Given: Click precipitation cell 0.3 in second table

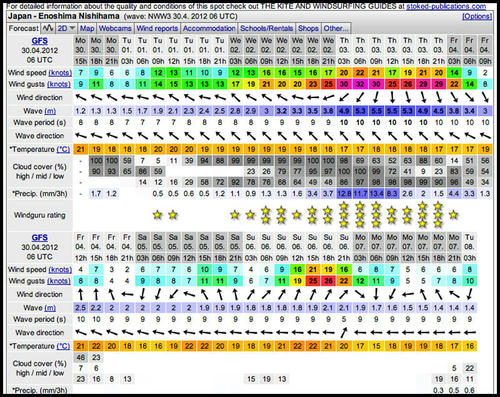Looking at the screenshot, I should (439, 390).
